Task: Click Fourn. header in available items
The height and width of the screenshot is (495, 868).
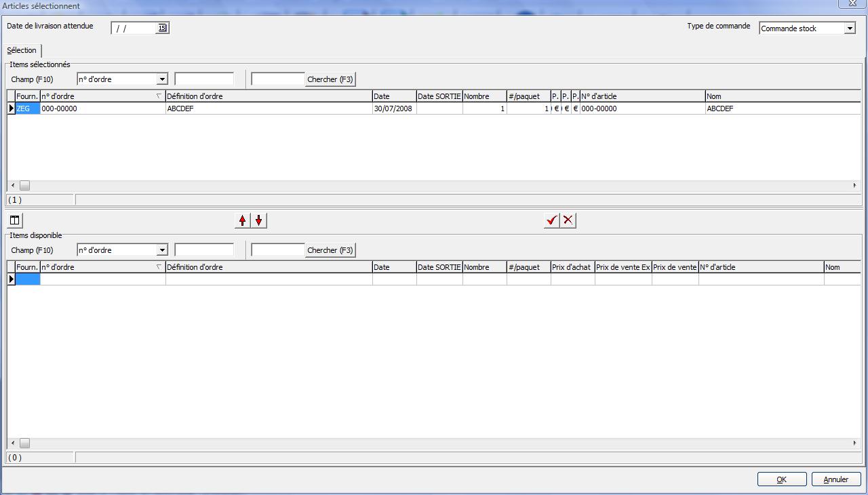Action: [x=28, y=267]
